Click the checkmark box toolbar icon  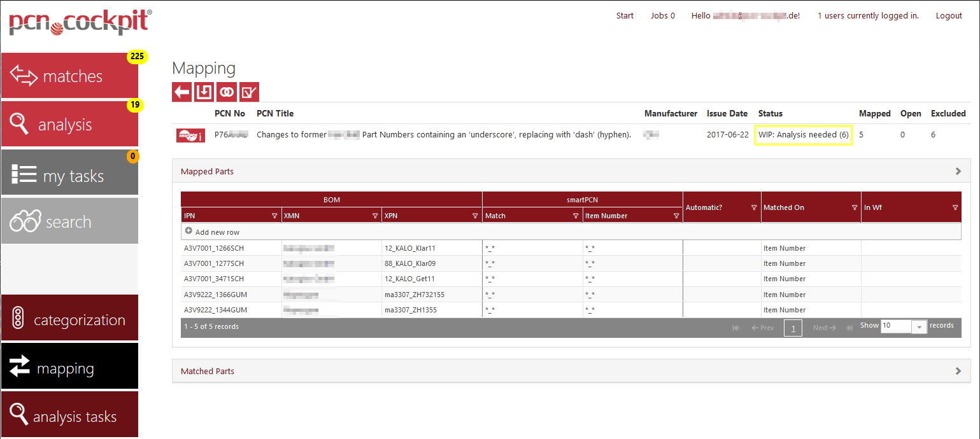click(249, 92)
